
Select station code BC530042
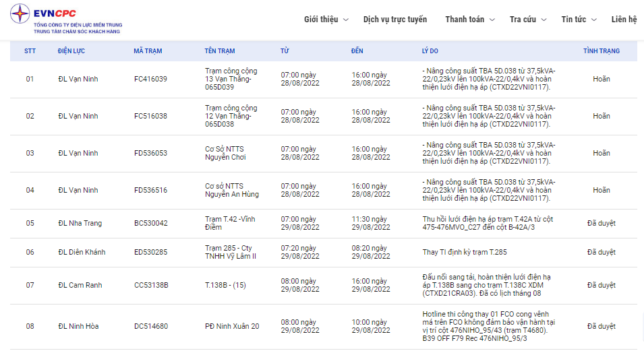point(150,223)
